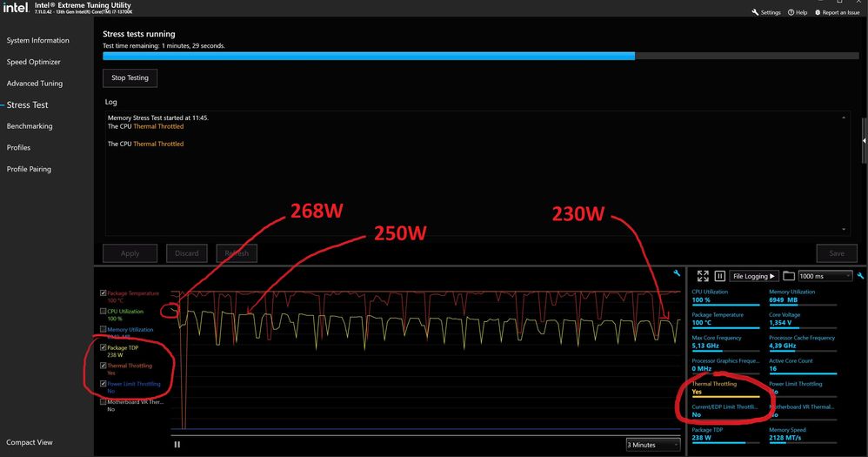Click the Apply button
Screen dimensions: 868x457
coord(130,253)
